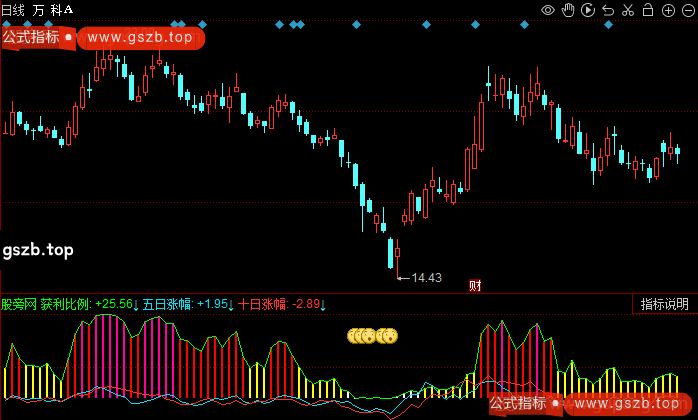
Task: Click the gold coin icons in indicator panel
Action: (x=373, y=337)
